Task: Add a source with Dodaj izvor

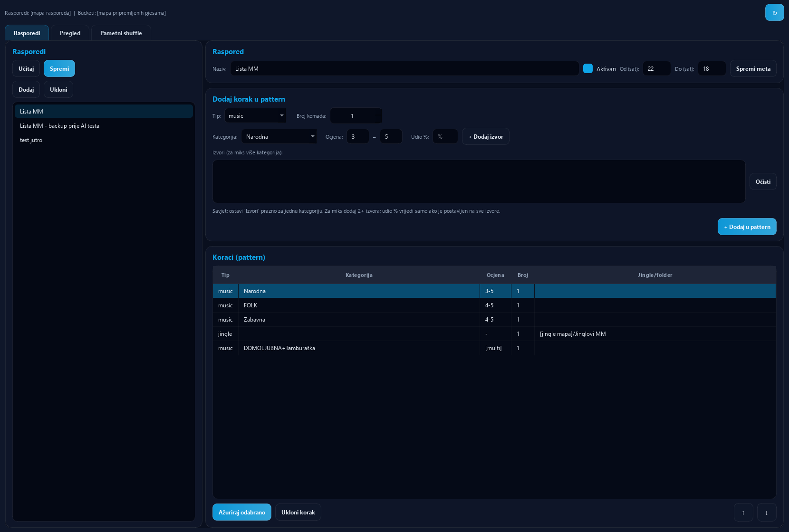Action: tap(486, 136)
